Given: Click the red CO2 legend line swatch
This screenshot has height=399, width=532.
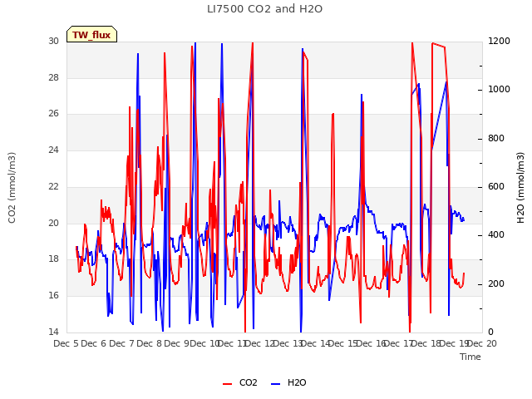Looking at the screenshot, I should tap(227, 384).
